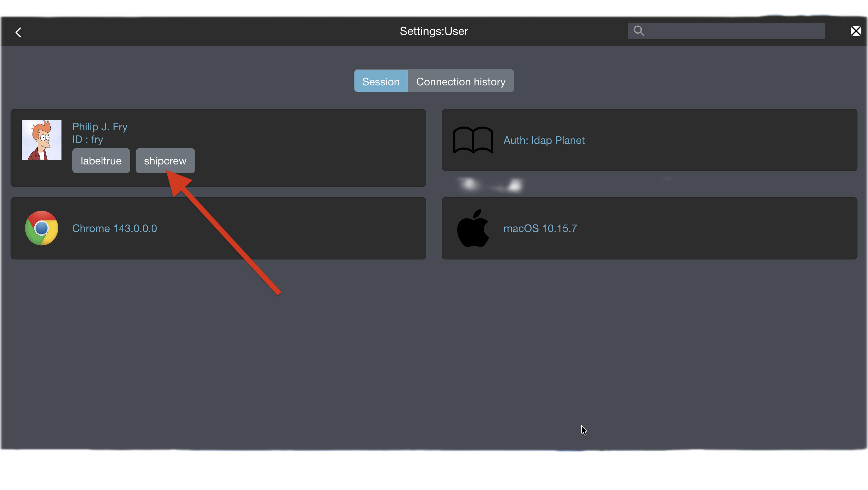This screenshot has width=868, height=490.
Task: Click the back arrow icon
Action: click(18, 32)
